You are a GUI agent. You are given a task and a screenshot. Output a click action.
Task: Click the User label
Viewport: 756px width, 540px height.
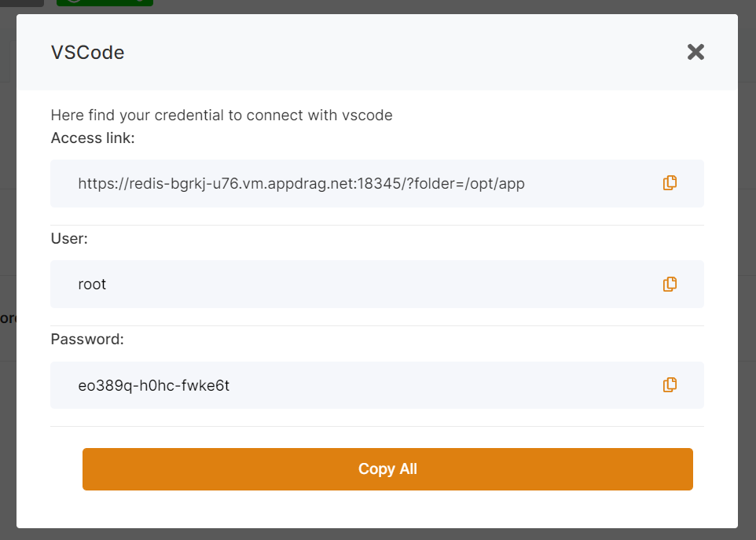tap(69, 238)
